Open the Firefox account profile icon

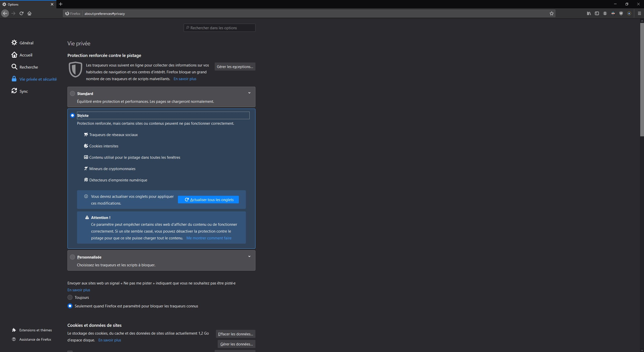pos(605,13)
